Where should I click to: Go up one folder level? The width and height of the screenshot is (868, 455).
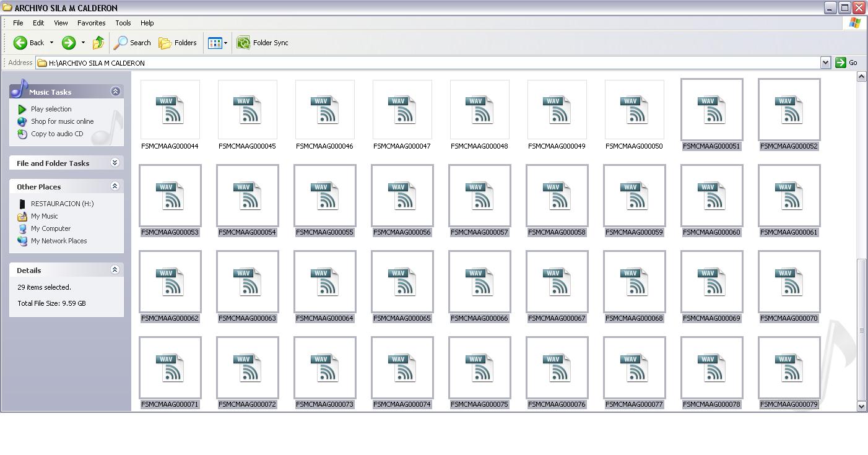98,43
